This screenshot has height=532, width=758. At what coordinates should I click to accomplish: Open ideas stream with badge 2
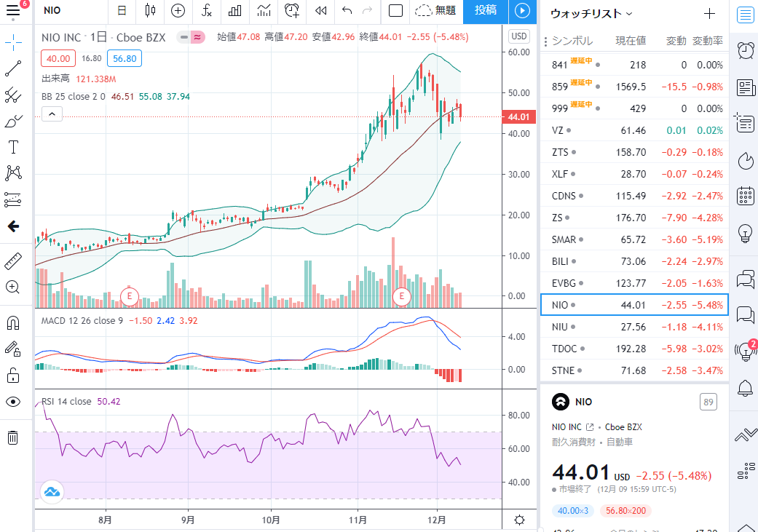click(745, 352)
